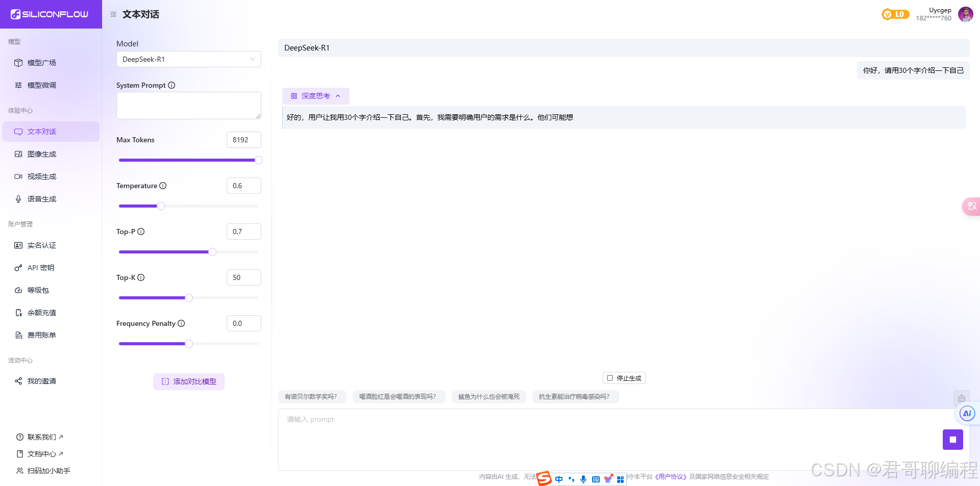980x486 pixels.
Task: Click the Top-K slider handle
Action: coord(189,298)
